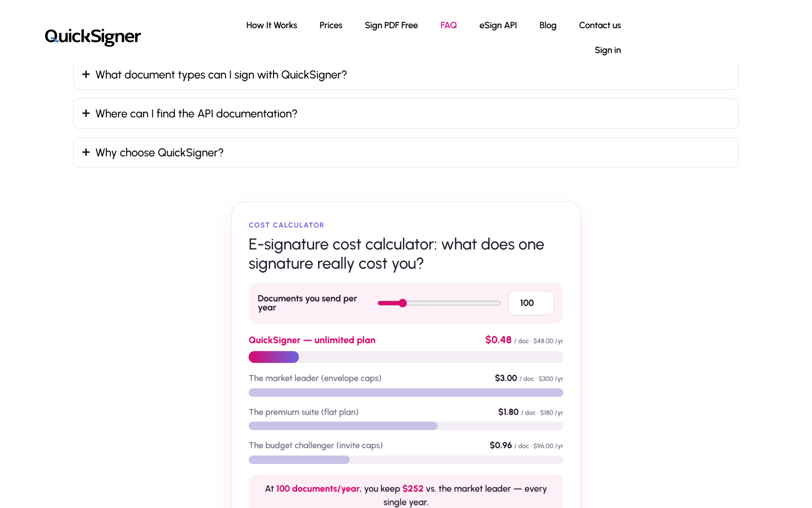The width and height of the screenshot is (812, 508).
Task: Click the E-signature cost calculator title
Action: (396, 254)
